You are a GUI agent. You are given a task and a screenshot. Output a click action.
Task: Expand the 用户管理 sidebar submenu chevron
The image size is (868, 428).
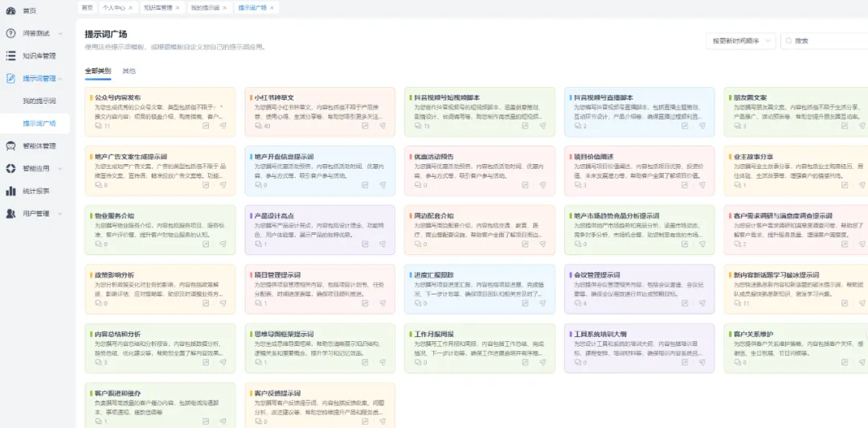coord(60,213)
